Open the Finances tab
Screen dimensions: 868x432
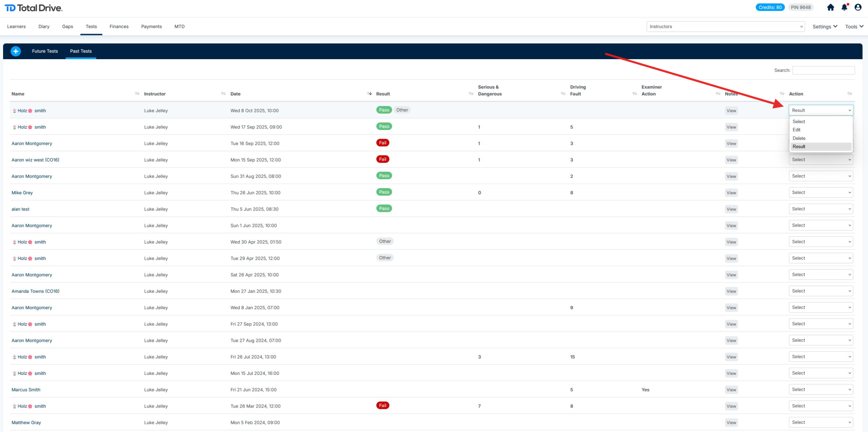pos(119,27)
